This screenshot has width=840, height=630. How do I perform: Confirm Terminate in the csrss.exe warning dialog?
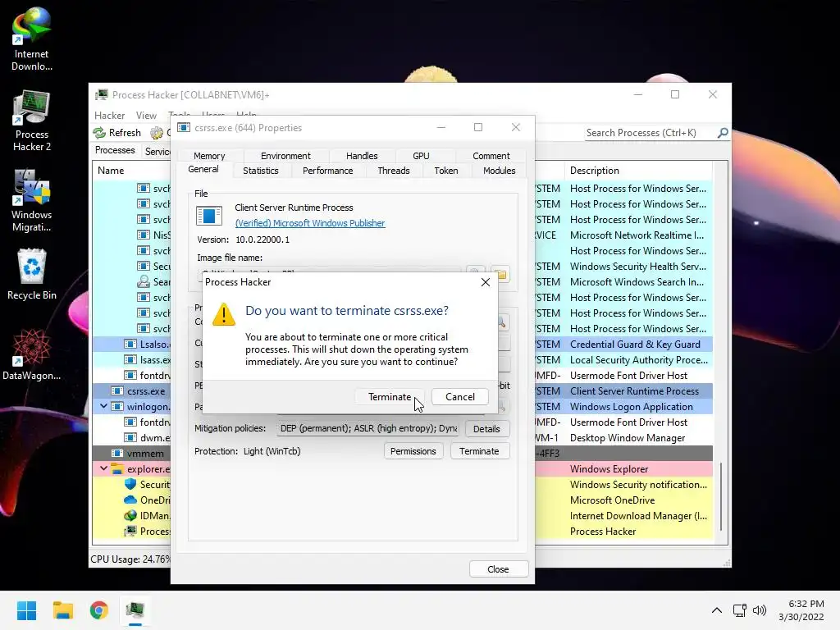[x=390, y=397]
